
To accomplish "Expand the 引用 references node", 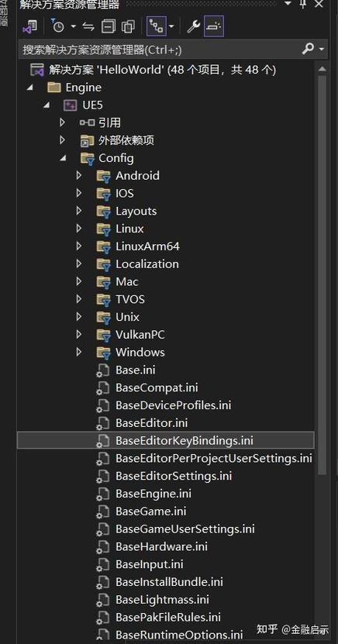I will pyautogui.click(x=63, y=122).
